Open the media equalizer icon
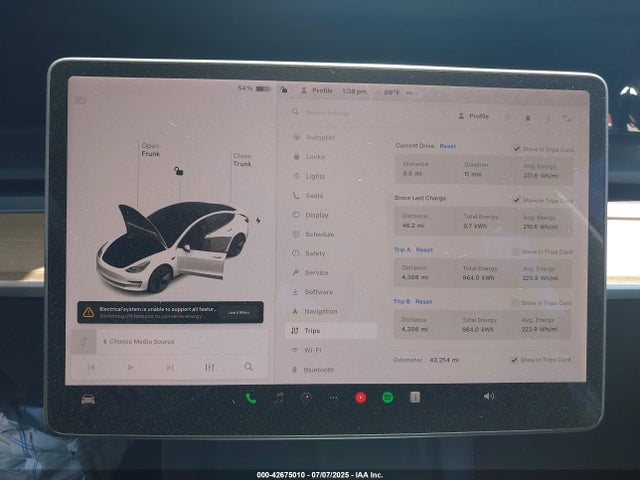 pyautogui.click(x=209, y=367)
